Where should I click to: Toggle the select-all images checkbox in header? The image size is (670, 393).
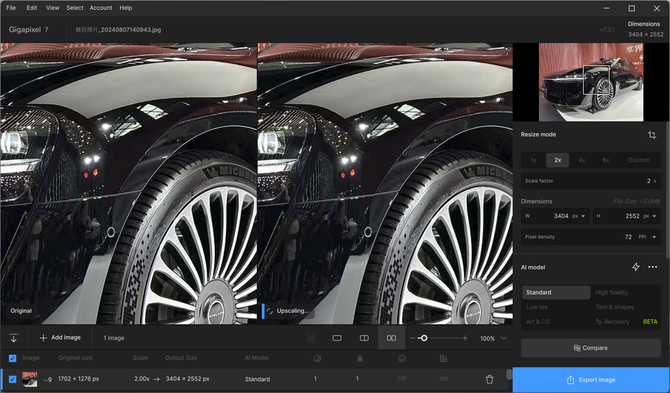(x=12, y=358)
